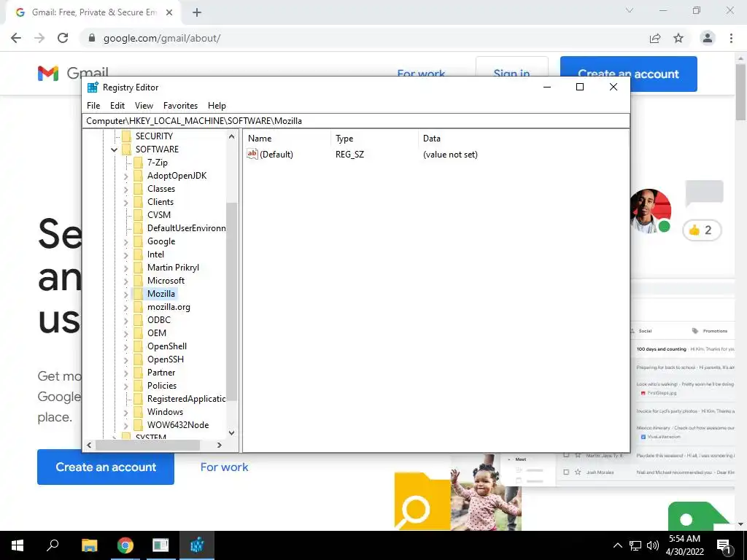Click Chrome page vertical scrollbar thumb
This screenshot has height=560, width=747.
[x=740, y=91]
